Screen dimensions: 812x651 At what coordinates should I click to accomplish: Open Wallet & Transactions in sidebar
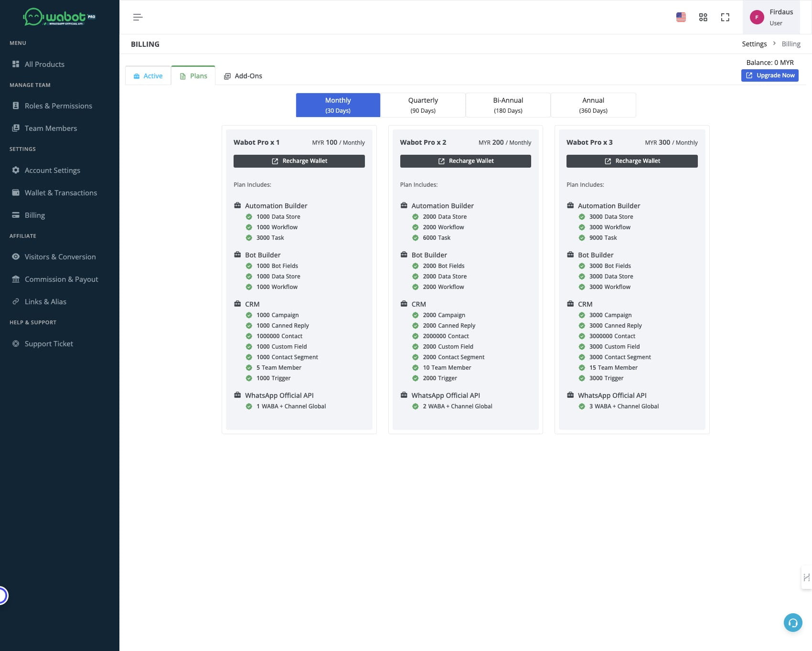(x=60, y=192)
